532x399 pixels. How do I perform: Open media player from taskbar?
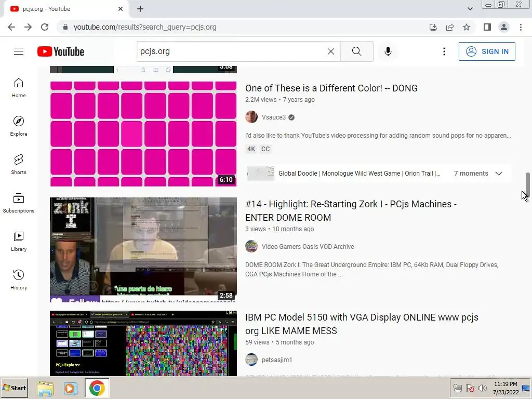click(x=71, y=388)
